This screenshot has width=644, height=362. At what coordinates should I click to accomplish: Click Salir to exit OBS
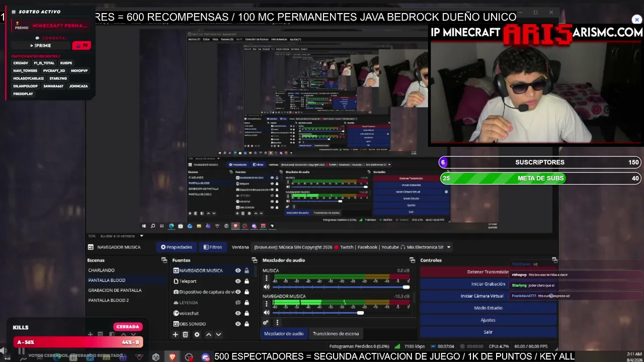click(488, 332)
